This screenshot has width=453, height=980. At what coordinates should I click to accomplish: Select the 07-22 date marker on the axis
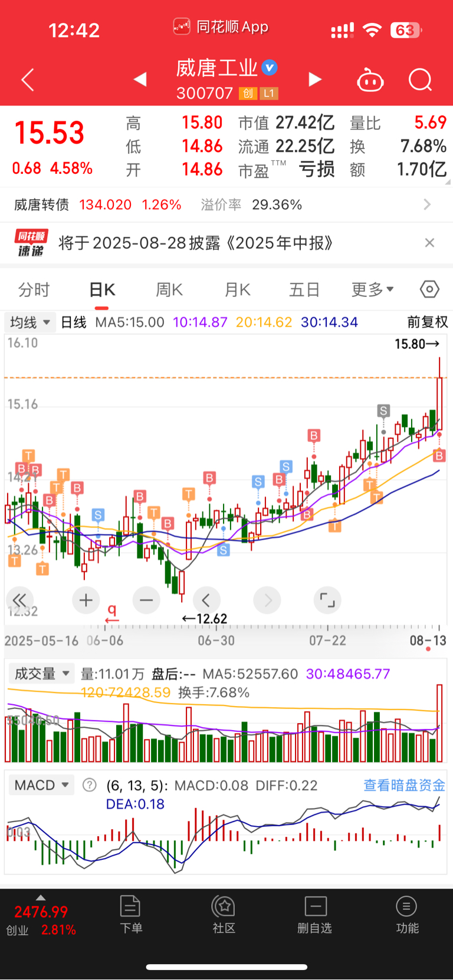(328, 641)
